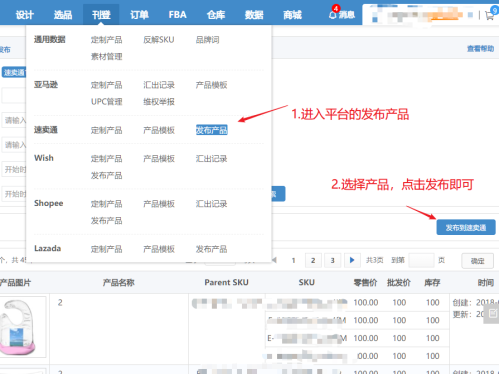Click the 库存 column header
Image resolution: width=499 pixels, height=374 pixels.
(x=432, y=283)
